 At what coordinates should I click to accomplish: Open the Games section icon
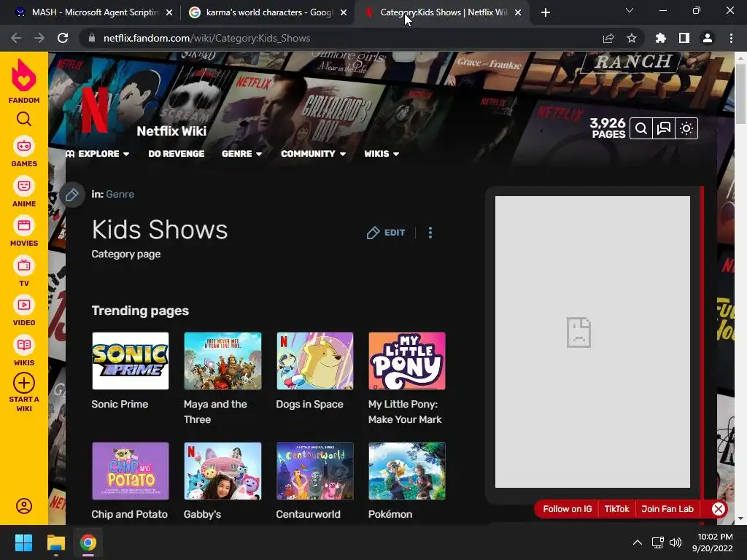(x=24, y=146)
